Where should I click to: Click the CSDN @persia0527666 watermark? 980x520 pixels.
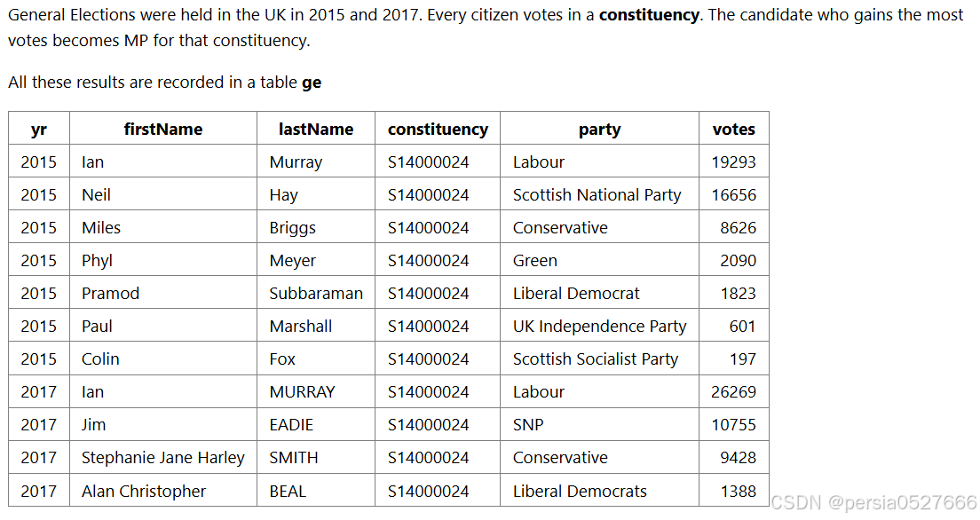pos(873,502)
